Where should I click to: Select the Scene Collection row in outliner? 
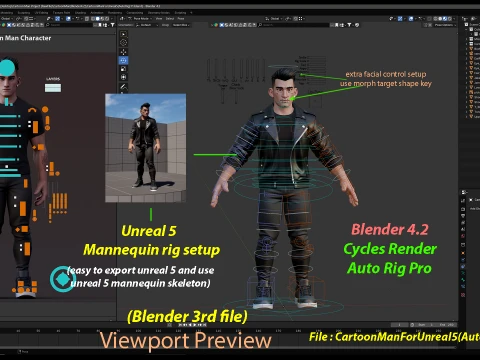473,25
